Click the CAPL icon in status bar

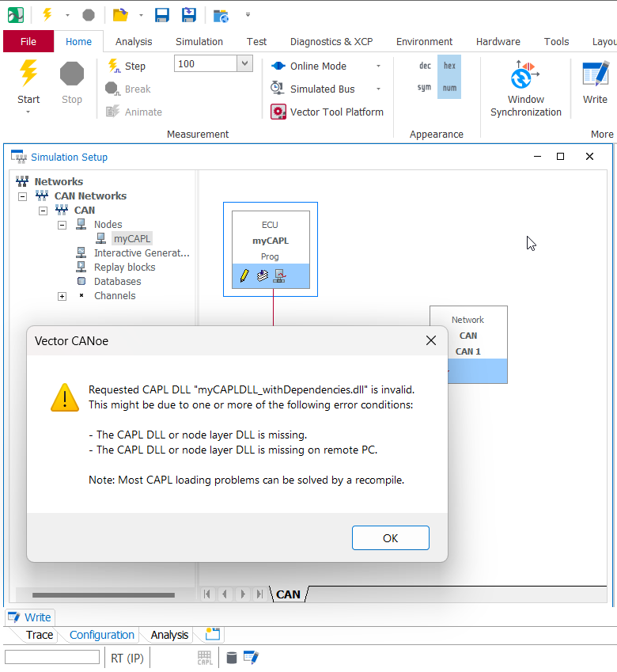(205, 657)
